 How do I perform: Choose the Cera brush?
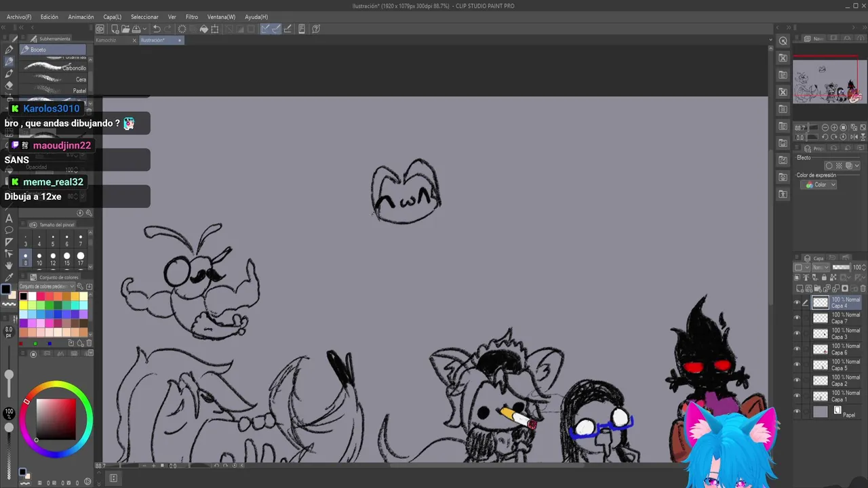53,79
